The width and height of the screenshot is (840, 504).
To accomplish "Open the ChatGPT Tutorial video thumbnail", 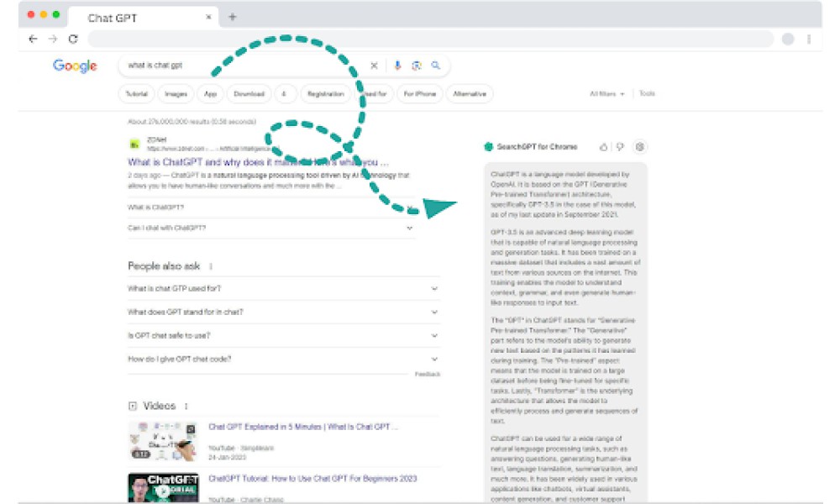I will click(x=163, y=488).
